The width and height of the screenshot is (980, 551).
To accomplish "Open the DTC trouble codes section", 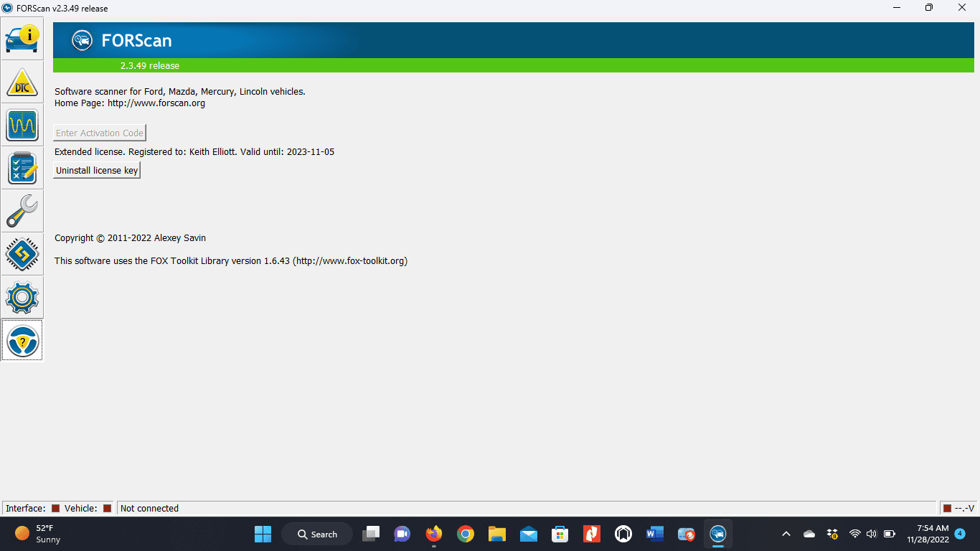I will 22,82.
